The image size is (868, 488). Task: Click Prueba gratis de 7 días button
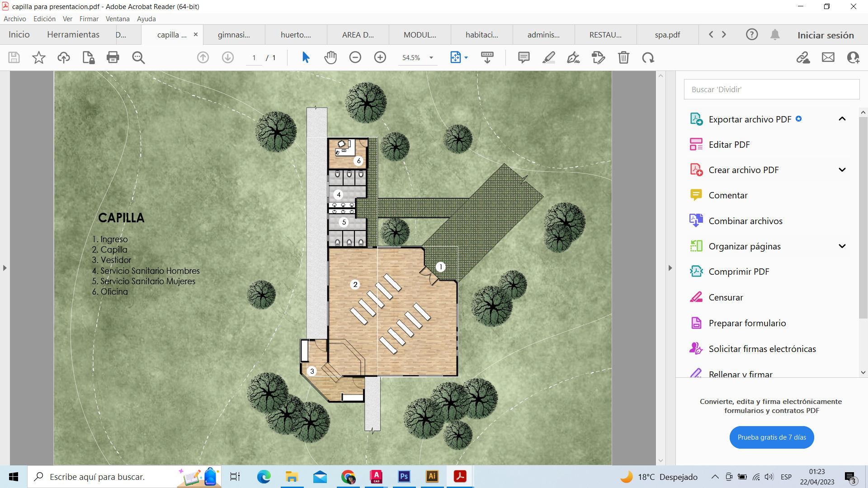(771, 437)
